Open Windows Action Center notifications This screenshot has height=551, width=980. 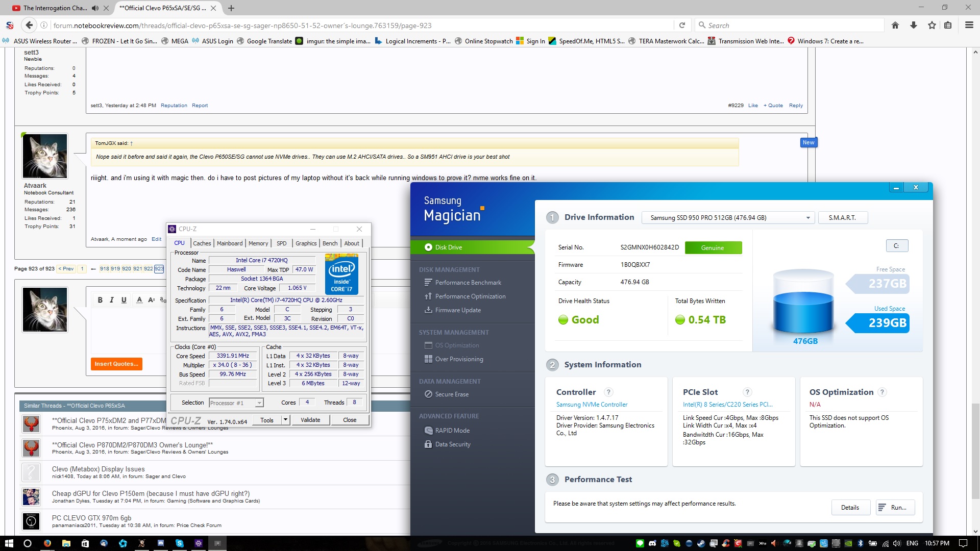click(963, 543)
